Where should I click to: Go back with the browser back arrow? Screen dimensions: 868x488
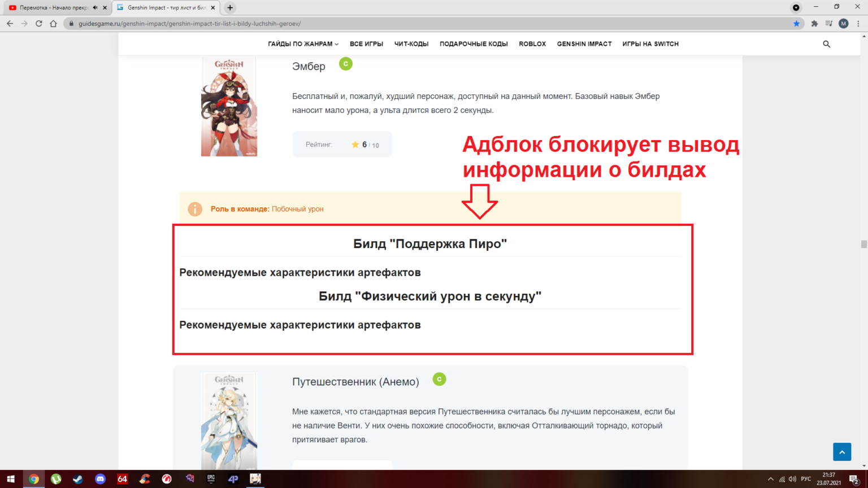[x=10, y=24]
